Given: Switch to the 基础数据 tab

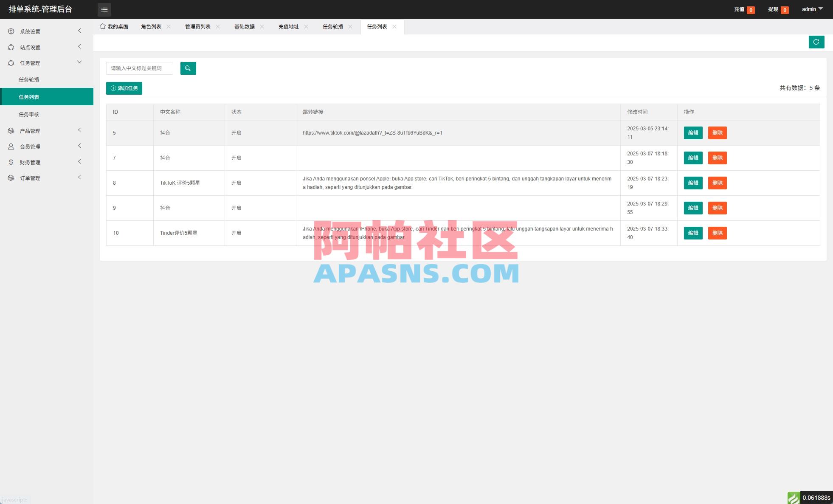Looking at the screenshot, I should (x=244, y=26).
